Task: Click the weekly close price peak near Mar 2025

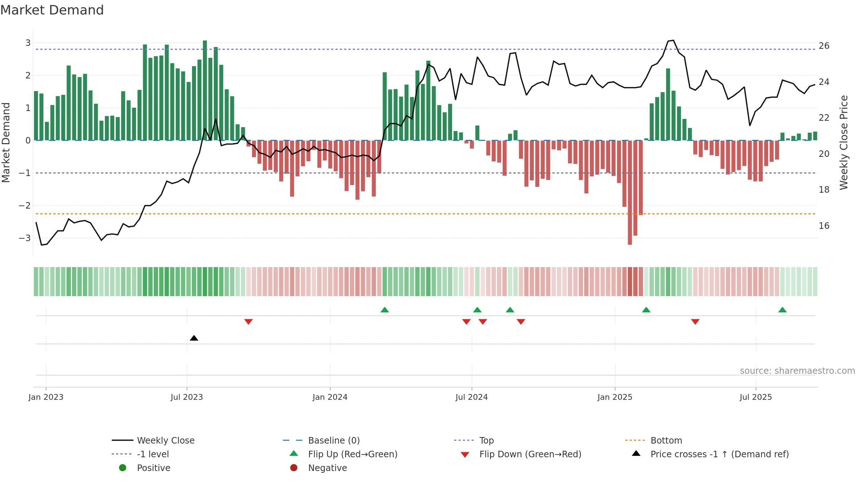Action: [x=673, y=40]
